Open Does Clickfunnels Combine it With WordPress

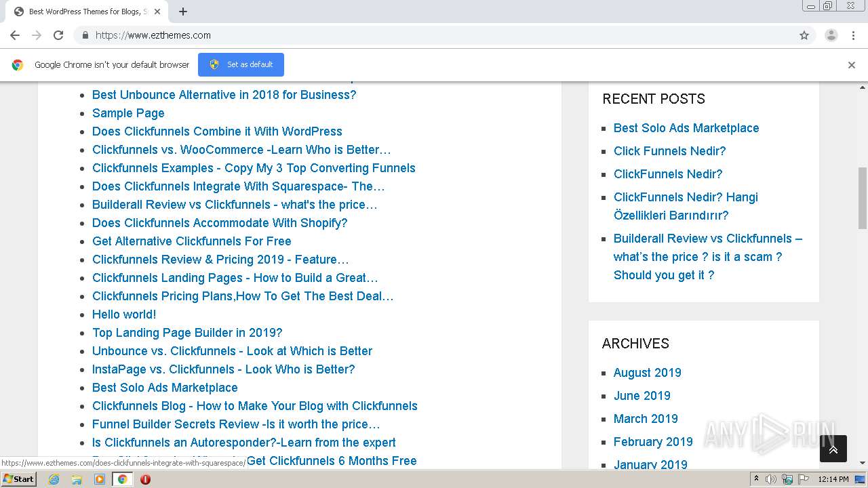tap(217, 131)
